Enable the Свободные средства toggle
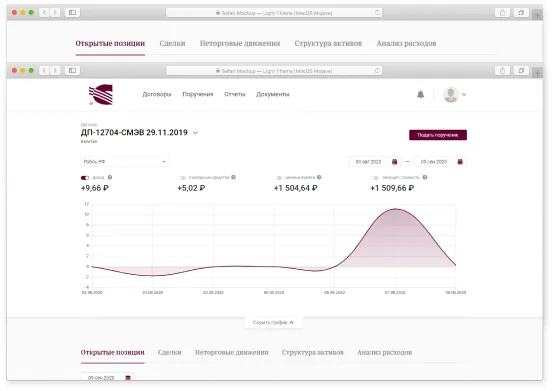Screen dimensions: 552x391 tap(182, 178)
